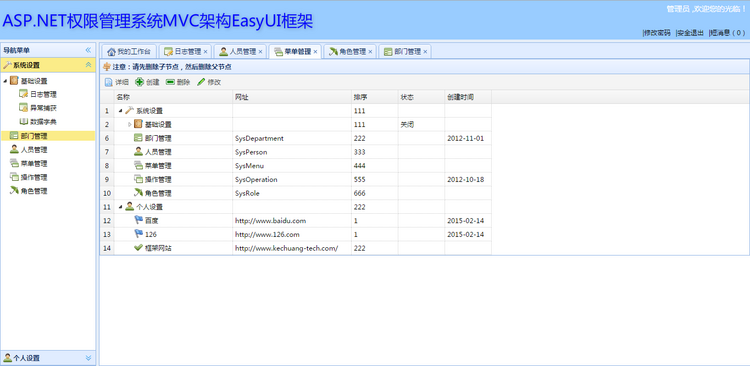The width and height of the screenshot is (750, 366).
Task: Close the 日志管理 tab
Action: pyautogui.click(x=206, y=52)
